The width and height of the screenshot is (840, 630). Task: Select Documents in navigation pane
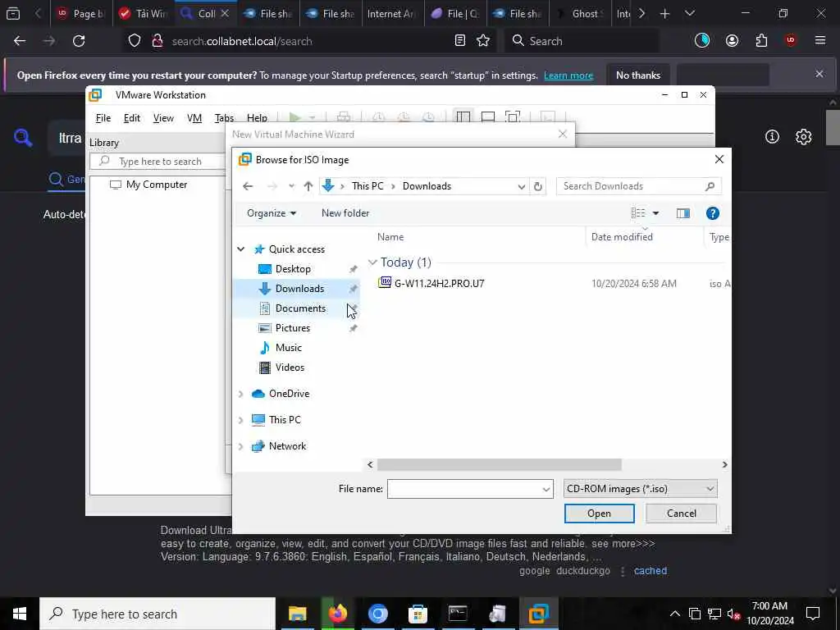tap(300, 308)
